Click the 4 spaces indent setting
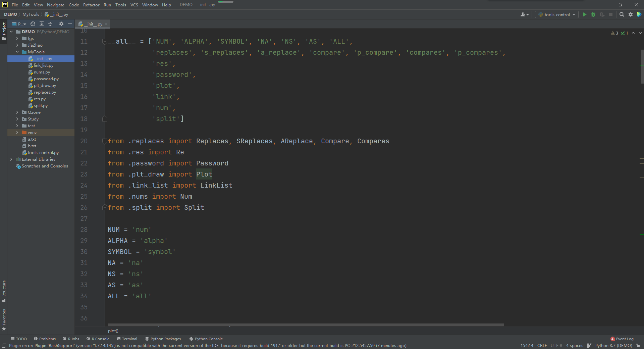This screenshot has height=349, width=644. pos(574,346)
